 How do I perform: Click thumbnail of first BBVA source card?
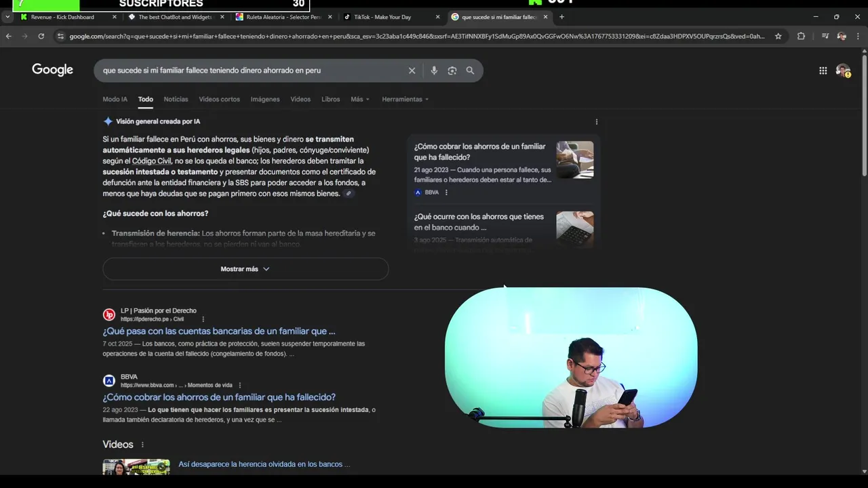point(575,160)
